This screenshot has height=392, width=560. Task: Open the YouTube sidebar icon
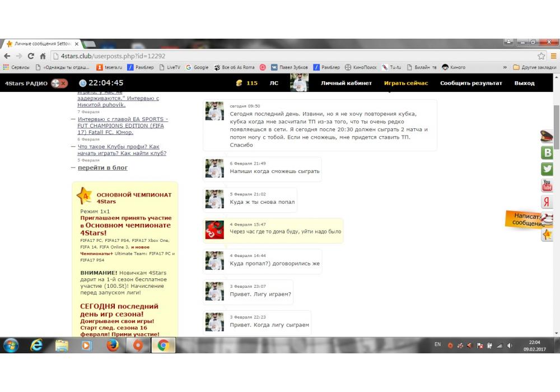pyautogui.click(x=547, y=185)
